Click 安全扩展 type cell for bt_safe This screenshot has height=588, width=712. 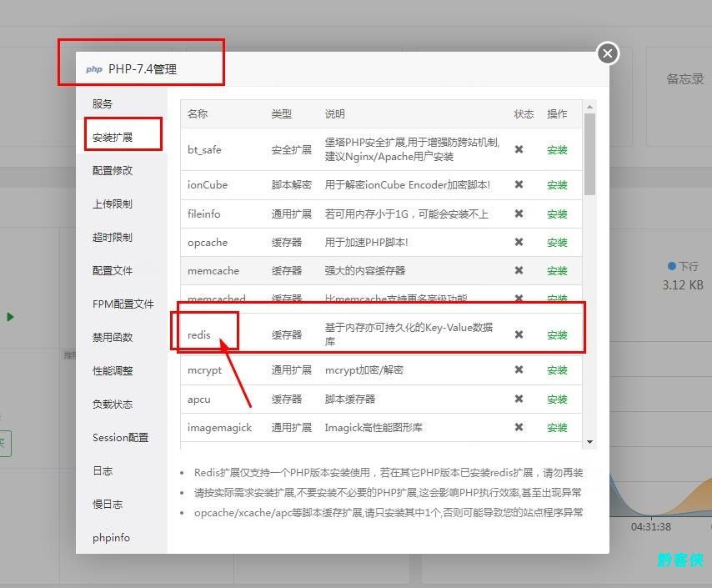coord(292,150)
